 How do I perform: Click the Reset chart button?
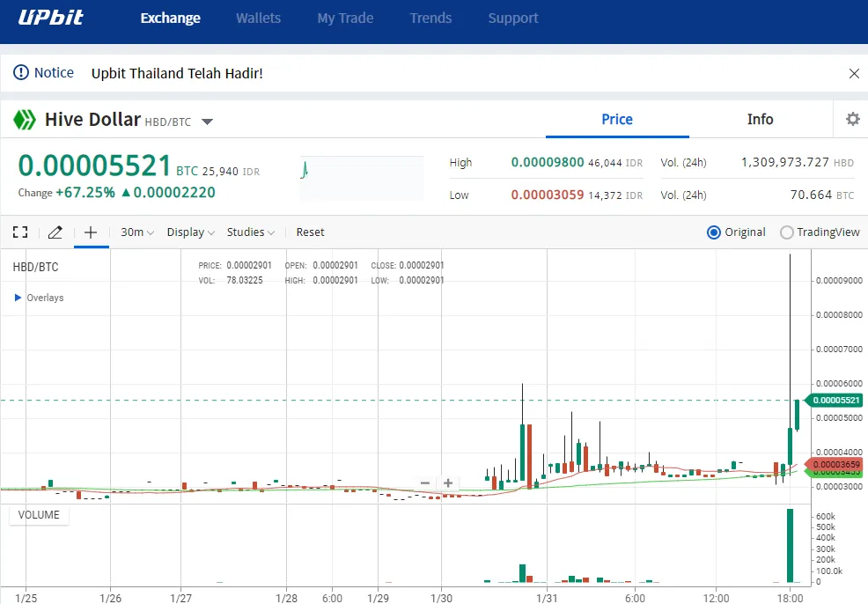(310, 232)
